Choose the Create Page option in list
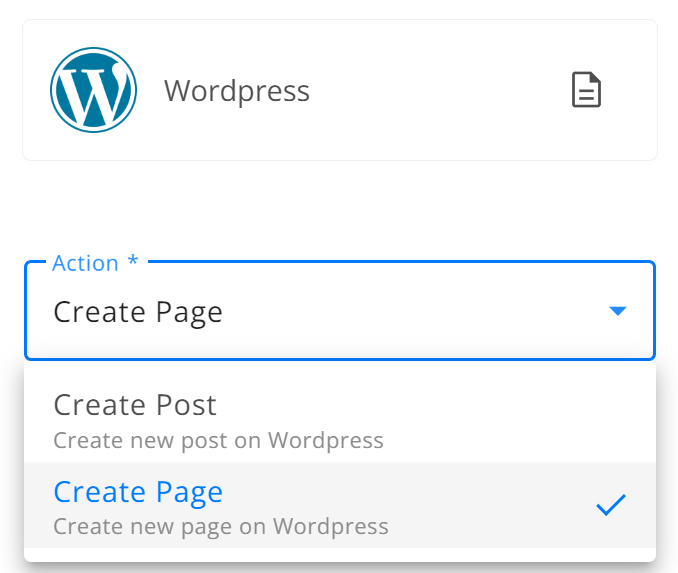This screenshot has width=678, height=573. [340, 505]
